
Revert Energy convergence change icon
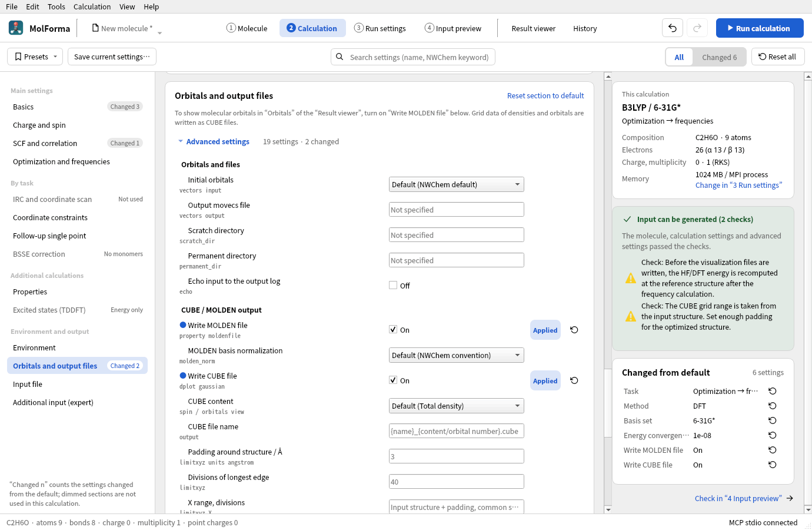click(773, 435)
